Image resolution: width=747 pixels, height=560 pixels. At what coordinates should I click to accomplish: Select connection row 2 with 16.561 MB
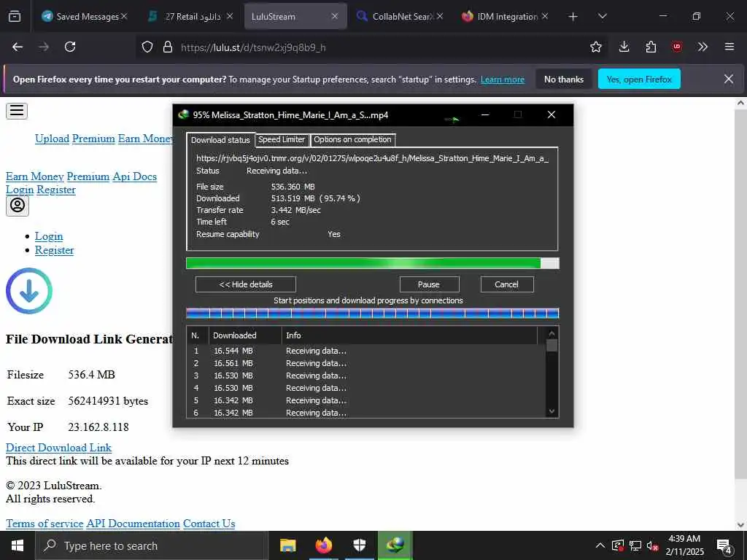pyautogui.click(x=367, y=363)
